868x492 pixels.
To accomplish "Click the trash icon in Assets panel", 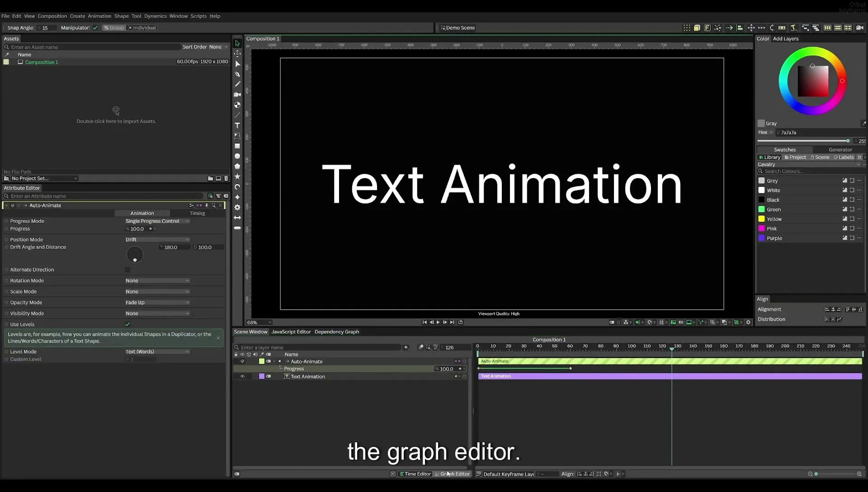I will [226, 179].
